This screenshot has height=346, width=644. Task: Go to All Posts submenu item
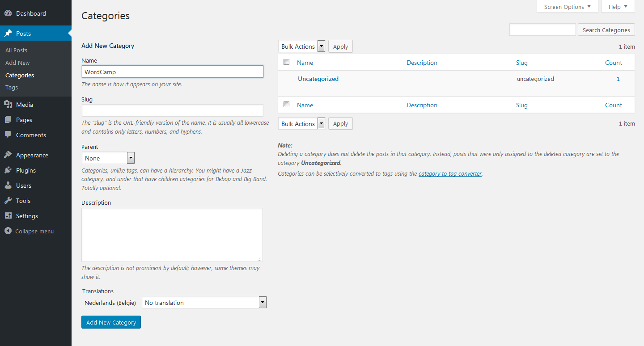coord(16,51)
